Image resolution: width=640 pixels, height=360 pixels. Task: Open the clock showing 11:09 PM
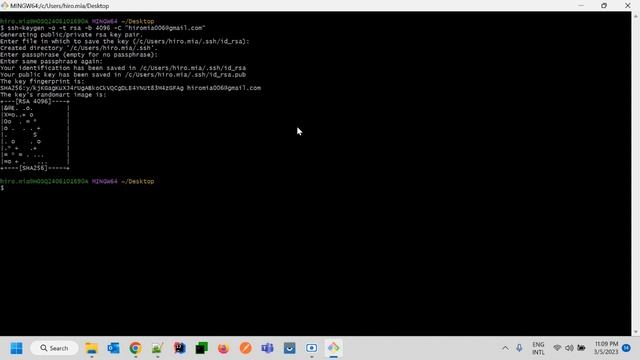pos(606,348)
